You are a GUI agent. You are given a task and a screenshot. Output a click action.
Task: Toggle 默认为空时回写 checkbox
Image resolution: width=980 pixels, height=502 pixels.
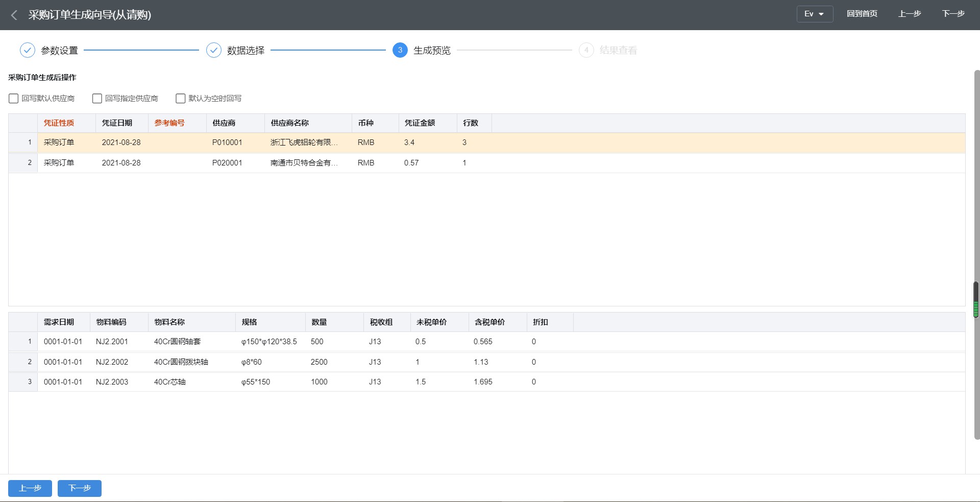[x=181, y=99]
